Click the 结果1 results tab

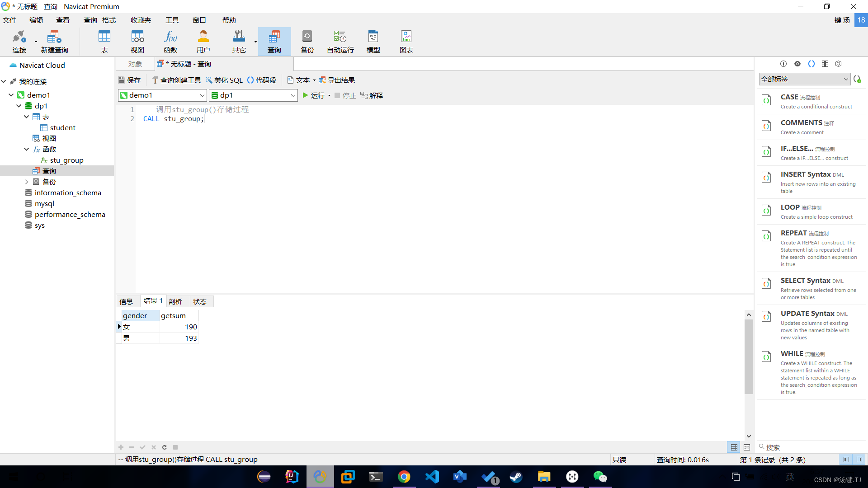coord(153,301)
